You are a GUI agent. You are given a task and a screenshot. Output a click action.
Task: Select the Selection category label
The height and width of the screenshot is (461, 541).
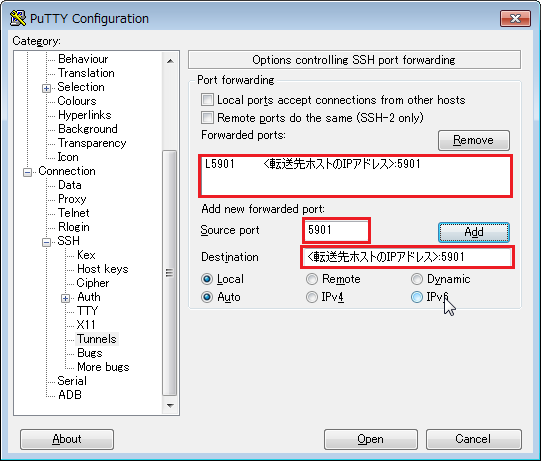[81, 87]
